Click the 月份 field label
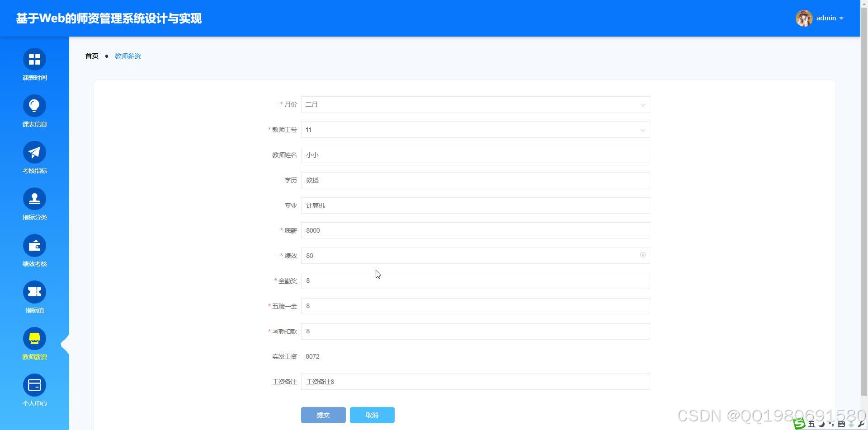868x430 pixels. click(x=290, y=104)
